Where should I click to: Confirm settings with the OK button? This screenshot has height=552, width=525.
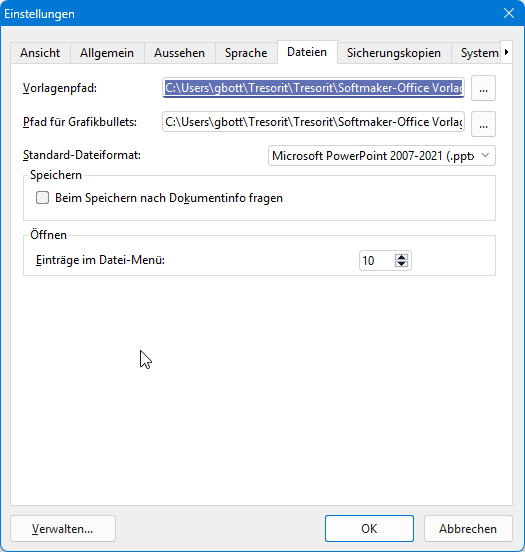pos(369,528)
